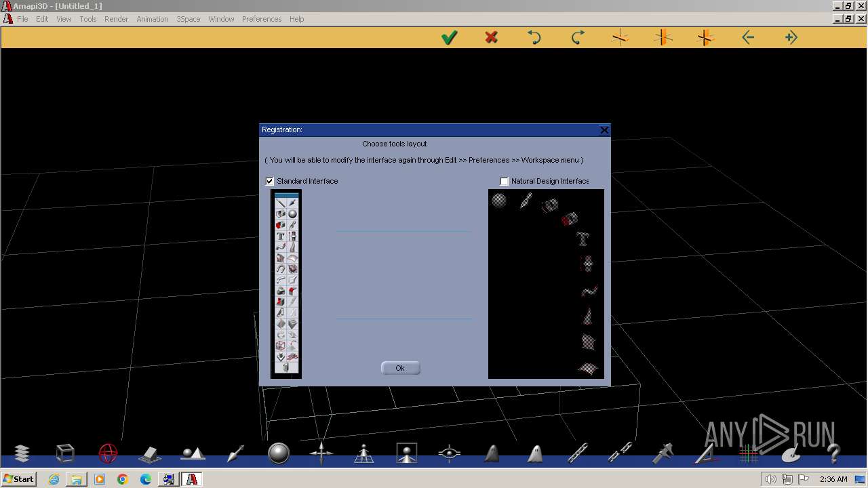Click the volume speaker tray icon
Screen dimensions: 868x488
click(770, 479)
